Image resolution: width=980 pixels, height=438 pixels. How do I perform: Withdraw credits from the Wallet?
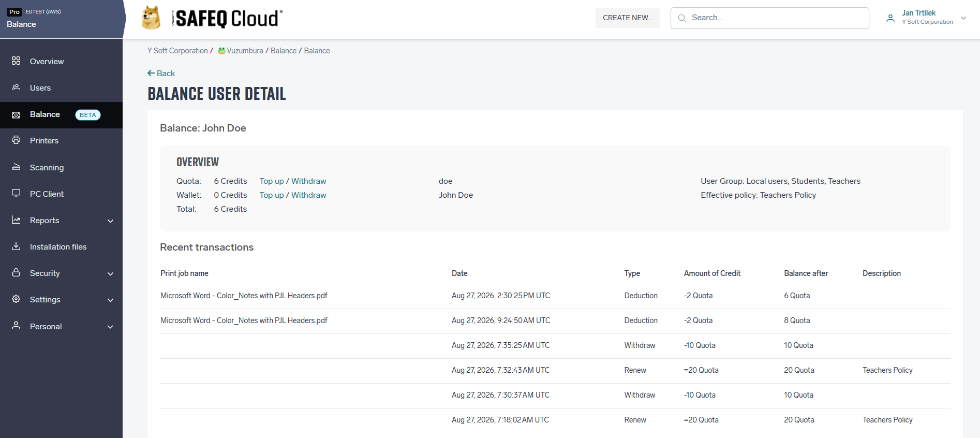tap(308, 195)
